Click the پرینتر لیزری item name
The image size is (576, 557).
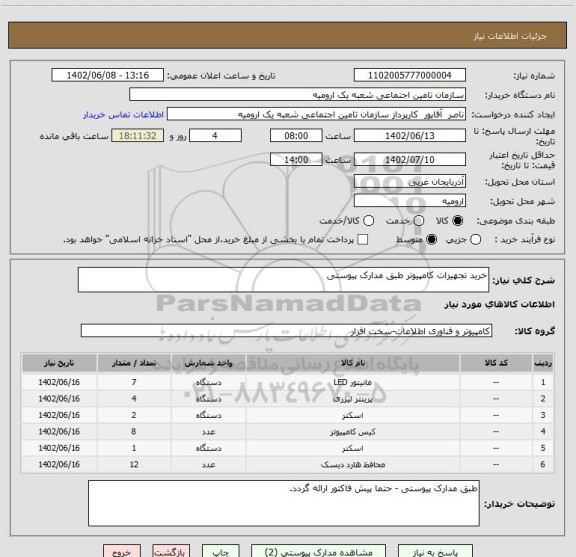click(x=353, y=399)
